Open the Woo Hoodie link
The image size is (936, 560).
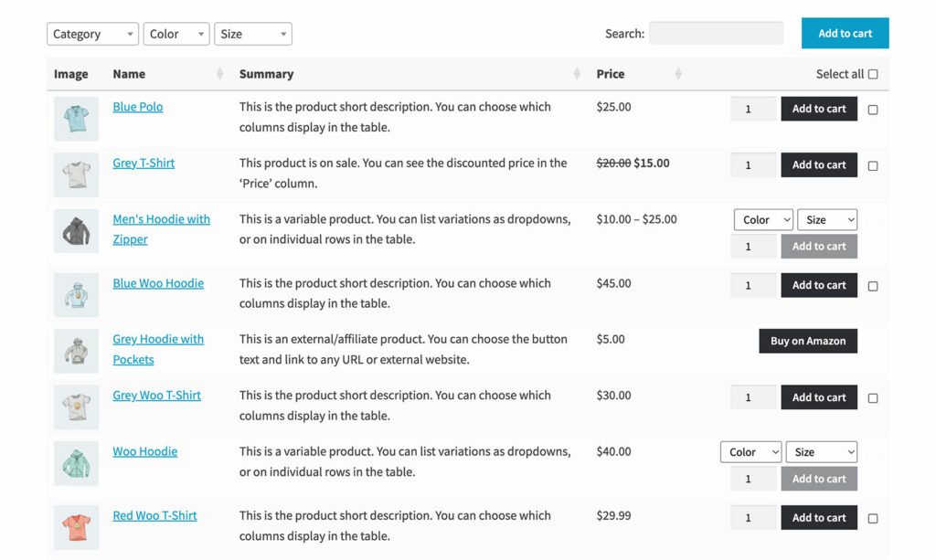[145, 451]
